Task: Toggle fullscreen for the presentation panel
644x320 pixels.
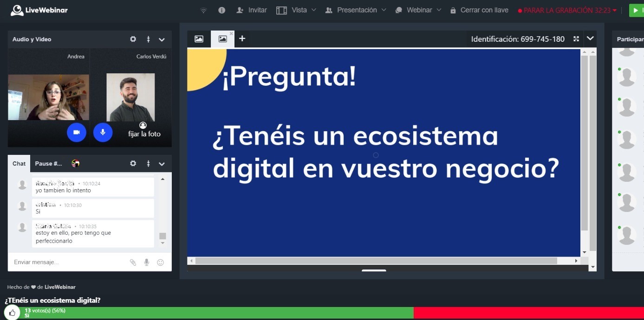Action: tap(576, 39)
